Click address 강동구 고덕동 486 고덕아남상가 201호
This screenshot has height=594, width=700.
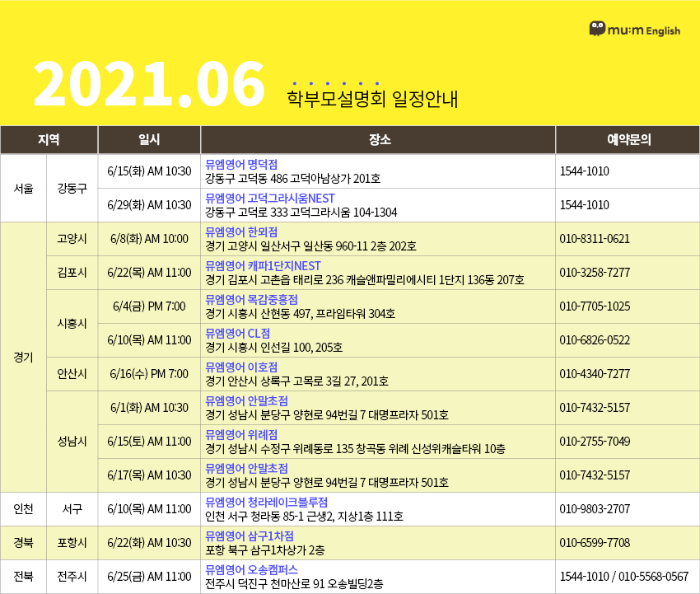[293, 179]
